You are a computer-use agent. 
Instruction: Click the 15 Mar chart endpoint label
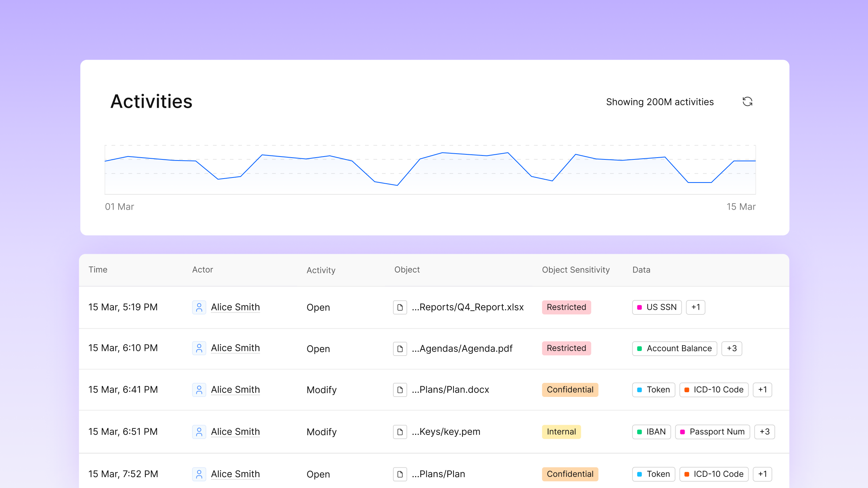pyautogui.click(x=741, y=207)
